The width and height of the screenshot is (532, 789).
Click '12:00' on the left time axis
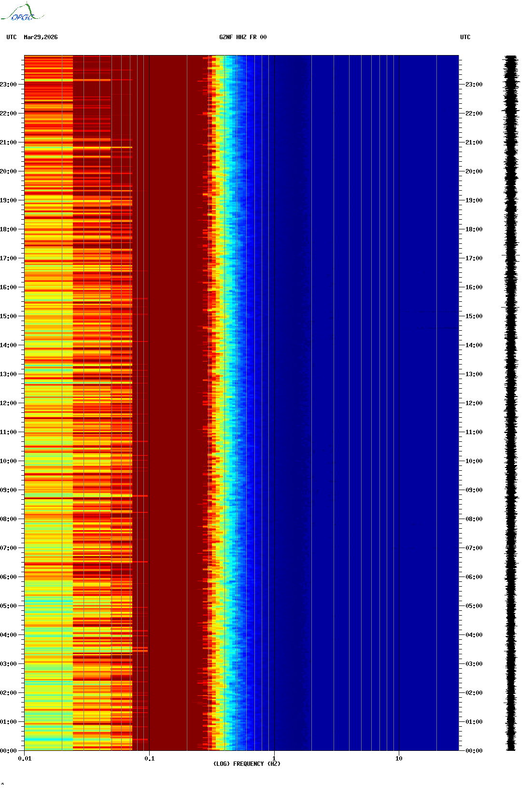click(8, 403)
